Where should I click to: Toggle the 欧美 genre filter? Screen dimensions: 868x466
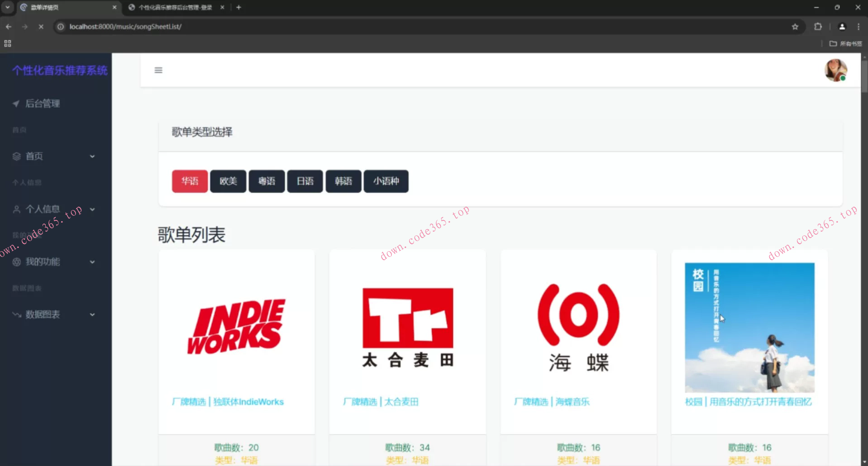(228, 181)
